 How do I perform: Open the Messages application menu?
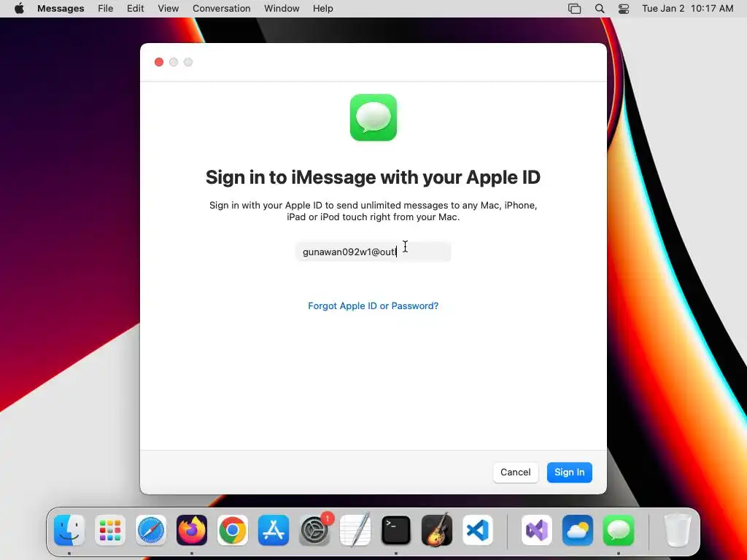point(61,9)
